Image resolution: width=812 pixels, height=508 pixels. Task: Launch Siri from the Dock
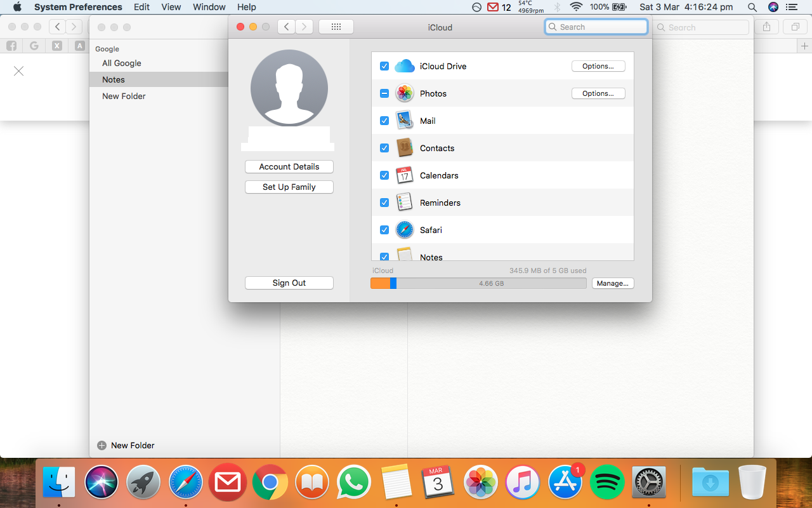click(x=101, y=482)
